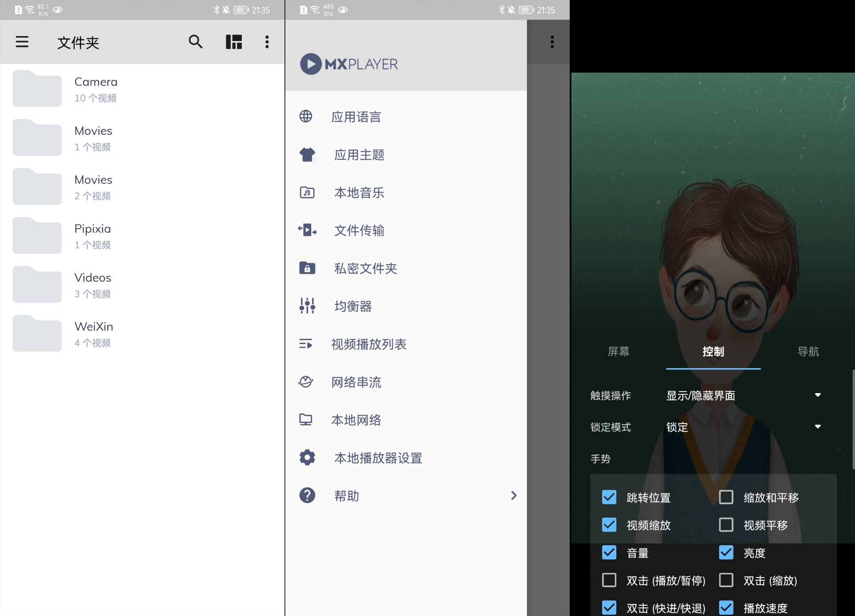The height and width of the screenshot is (616, 855).
Task: Open 均衡器 menu entry
Action: [x=406, y=306]
